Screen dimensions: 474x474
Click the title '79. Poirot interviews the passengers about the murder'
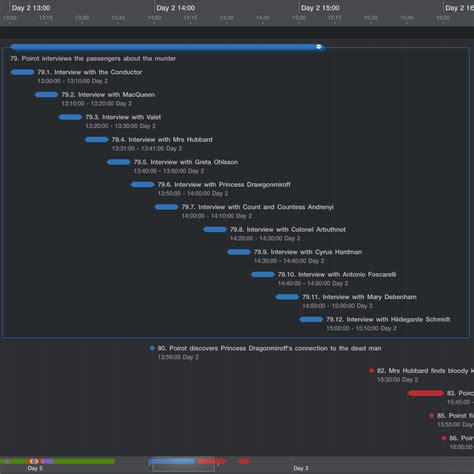pos(93,59)
